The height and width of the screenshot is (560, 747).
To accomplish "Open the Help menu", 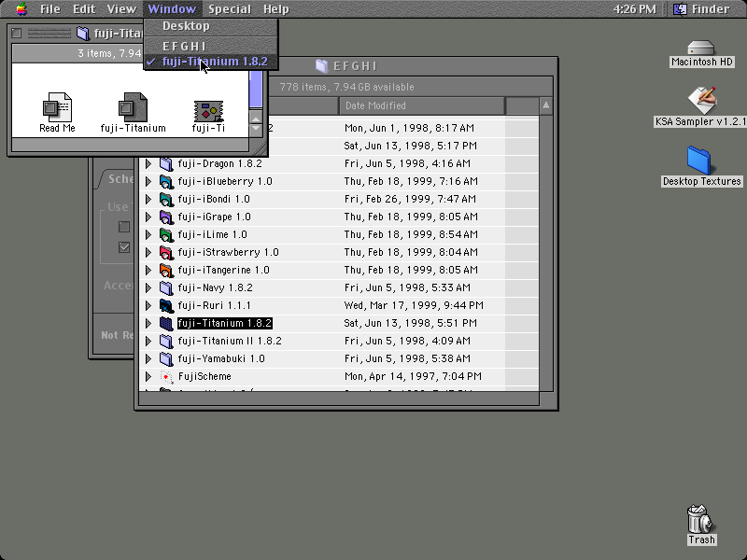I will [x=276, y=9].
